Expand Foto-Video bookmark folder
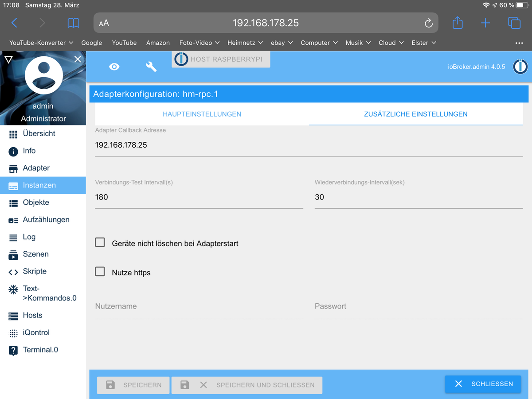The height and width of the screenshot is (399, 532). 199,43
